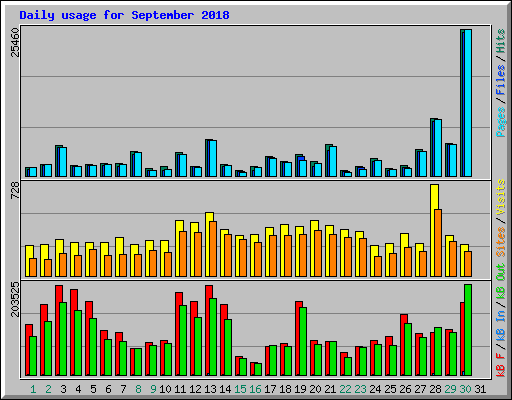
Task: Click the green "Hits" legend label
Action: [501, 41]
